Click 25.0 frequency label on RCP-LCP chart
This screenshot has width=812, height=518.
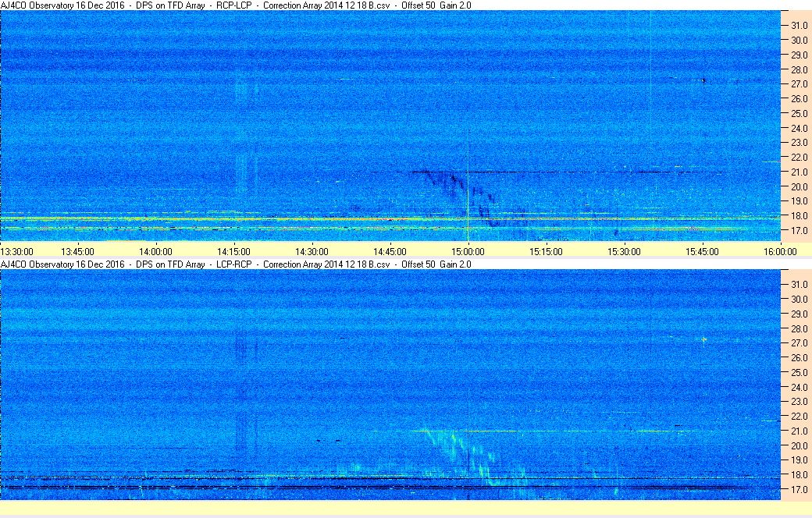tap(799, 113)
